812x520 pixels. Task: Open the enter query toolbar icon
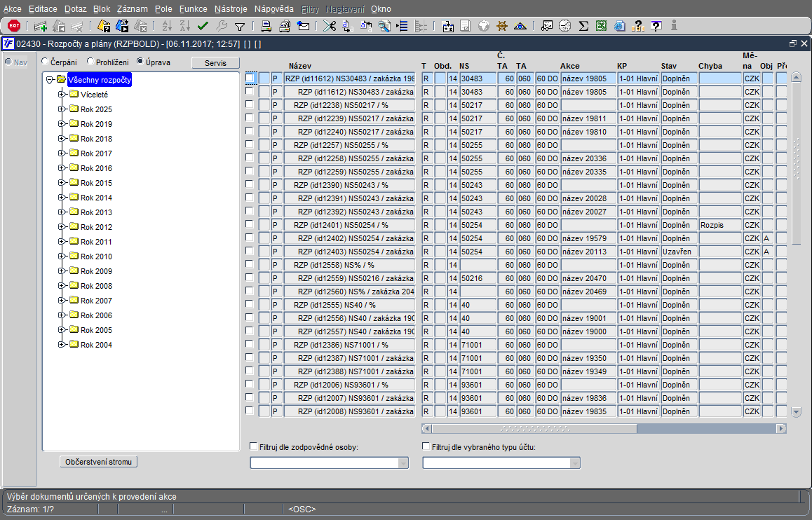104,26
